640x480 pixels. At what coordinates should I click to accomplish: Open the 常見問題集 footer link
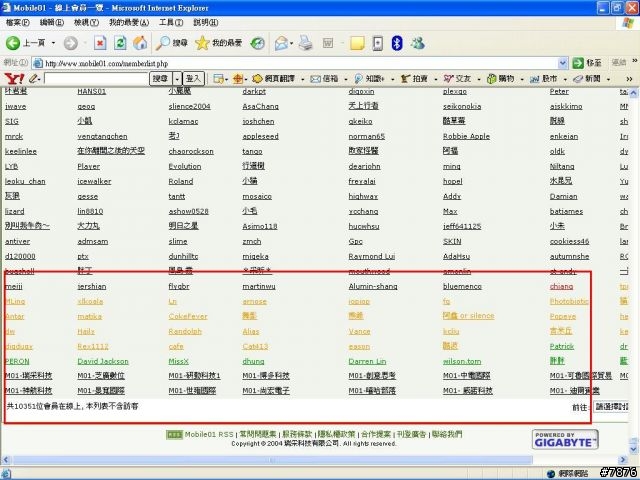(258, 434)
